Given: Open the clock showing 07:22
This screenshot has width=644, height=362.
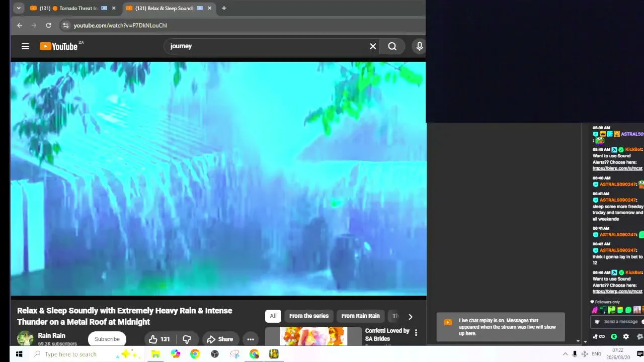Looking at the screenshot, I should click(618, 353).
